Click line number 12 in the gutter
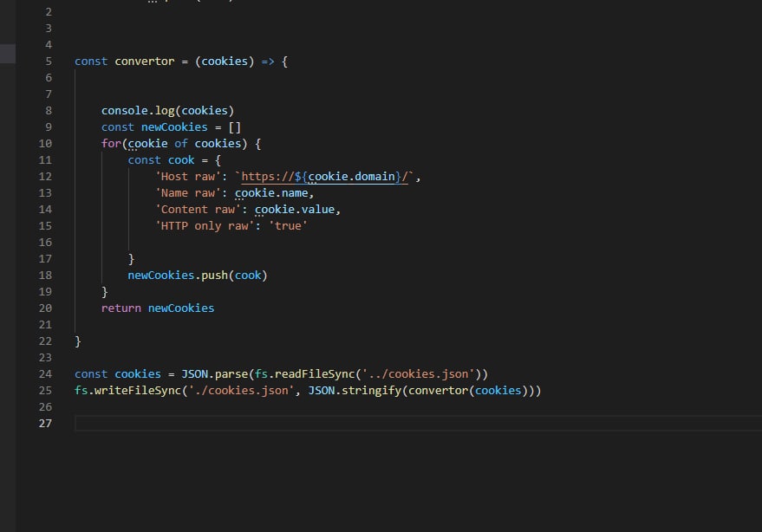This screenshot has height=532, width=762. 45,177
